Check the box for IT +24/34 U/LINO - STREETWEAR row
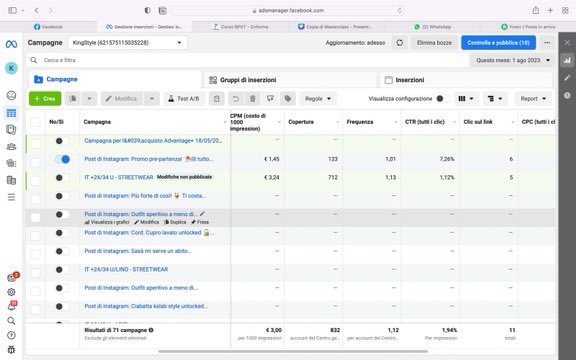Viewport: 576px width, 360px height. pos(35,272)
